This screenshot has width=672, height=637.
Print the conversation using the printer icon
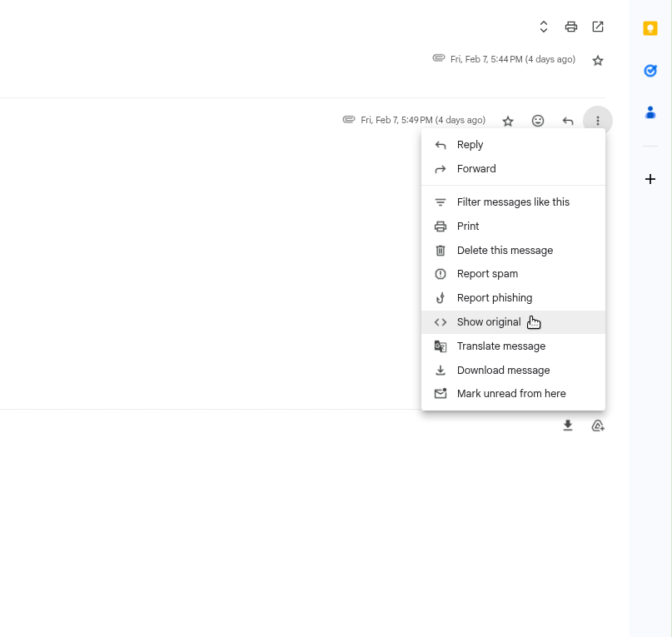[x=570, y=26]
